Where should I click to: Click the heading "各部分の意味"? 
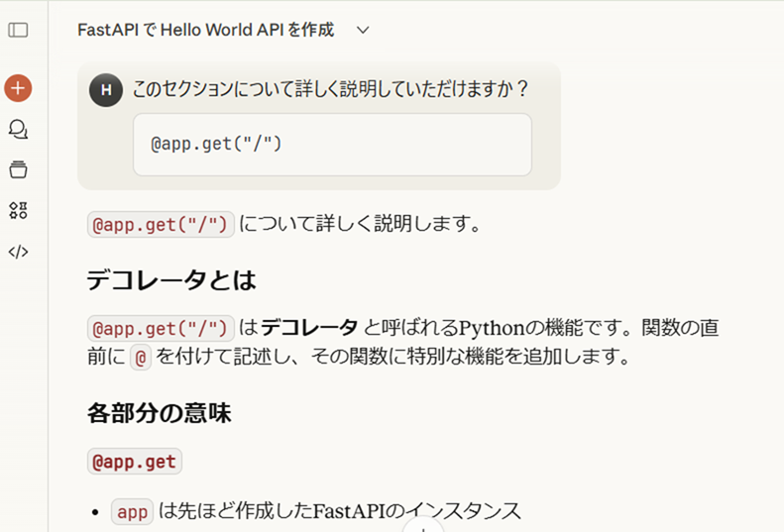point(159,413)
